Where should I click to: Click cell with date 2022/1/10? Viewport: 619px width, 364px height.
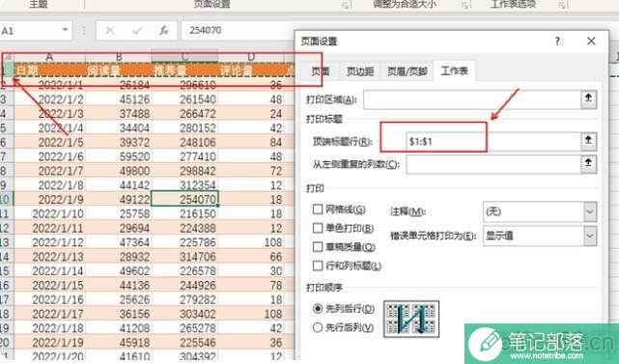[50, 213]
